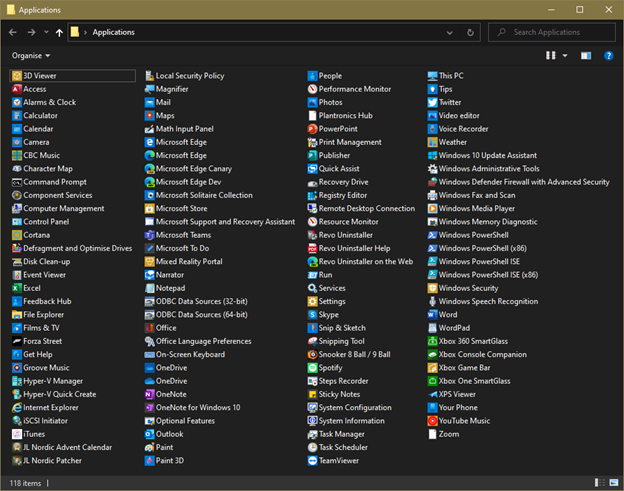Click the Forward navigation arrow

31,32
